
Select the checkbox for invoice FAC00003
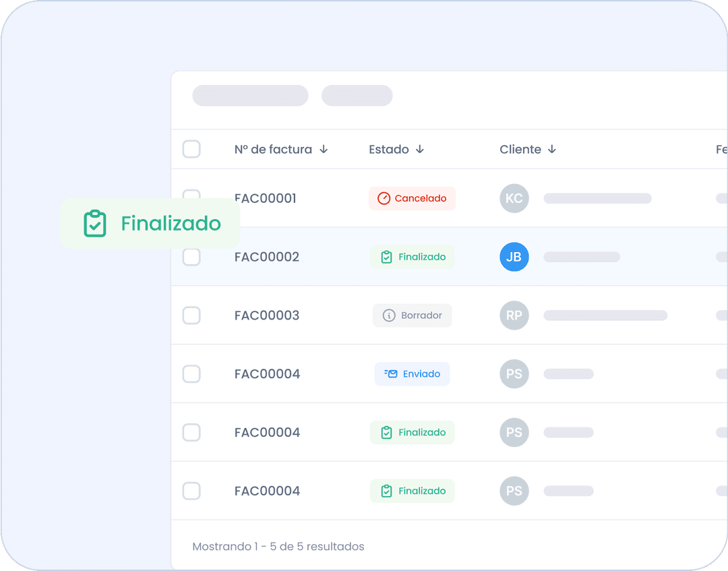click(x=191, y=315)
